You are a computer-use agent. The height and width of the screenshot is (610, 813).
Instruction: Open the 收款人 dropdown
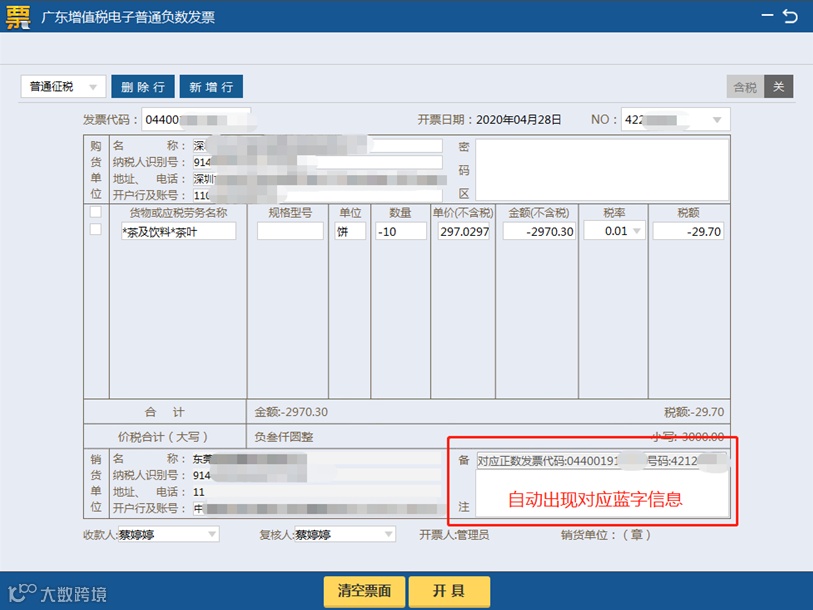[169, 534]
